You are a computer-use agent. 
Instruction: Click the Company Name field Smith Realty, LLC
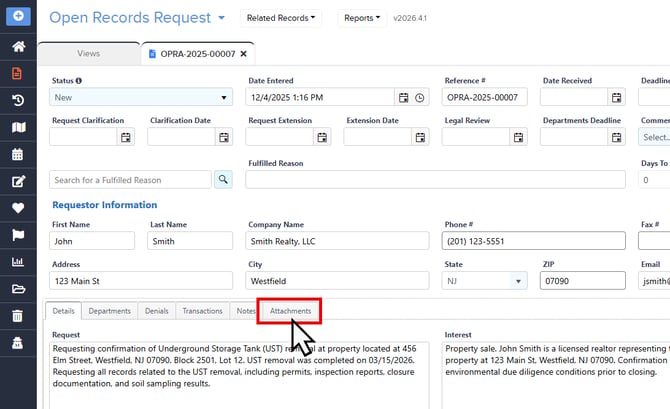coord(338,241)
